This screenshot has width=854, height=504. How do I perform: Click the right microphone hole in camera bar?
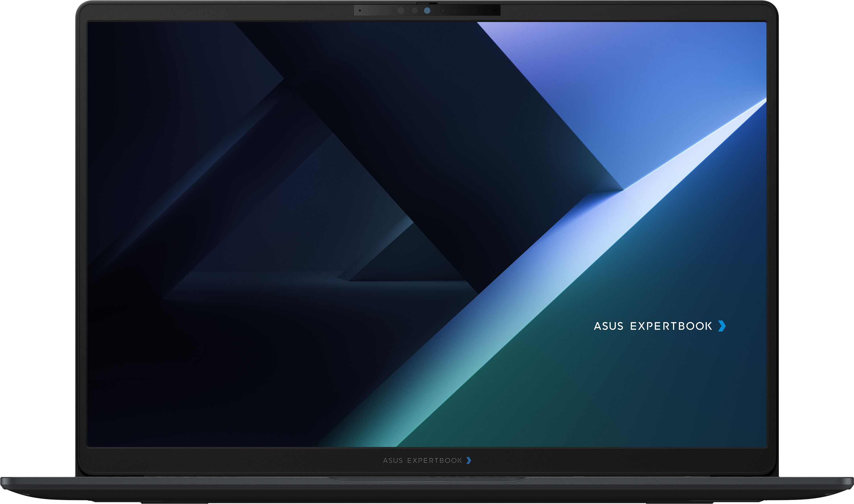tap(494, 11)
